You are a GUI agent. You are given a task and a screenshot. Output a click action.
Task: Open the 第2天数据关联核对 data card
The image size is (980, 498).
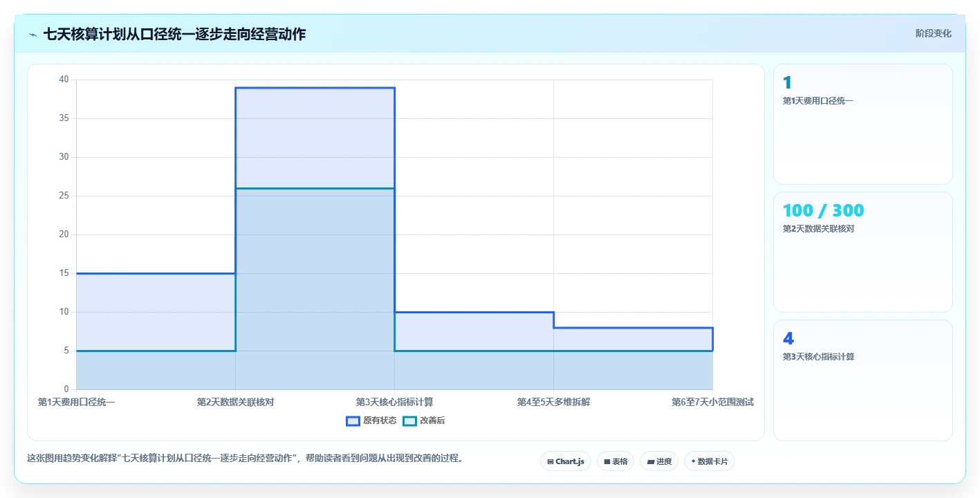point(863,252)
